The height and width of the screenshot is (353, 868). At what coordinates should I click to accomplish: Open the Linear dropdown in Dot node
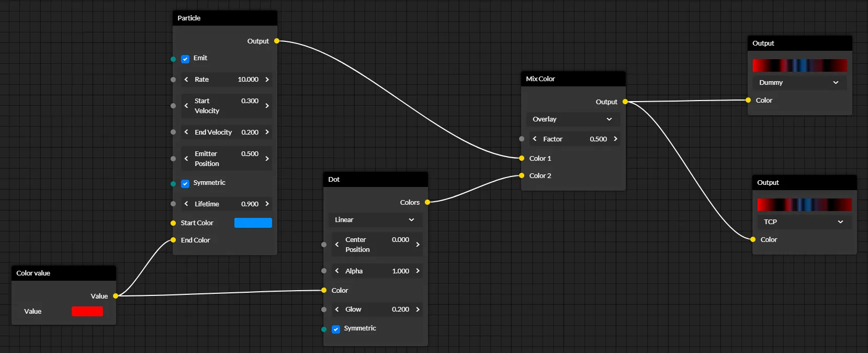coord(376,219)
